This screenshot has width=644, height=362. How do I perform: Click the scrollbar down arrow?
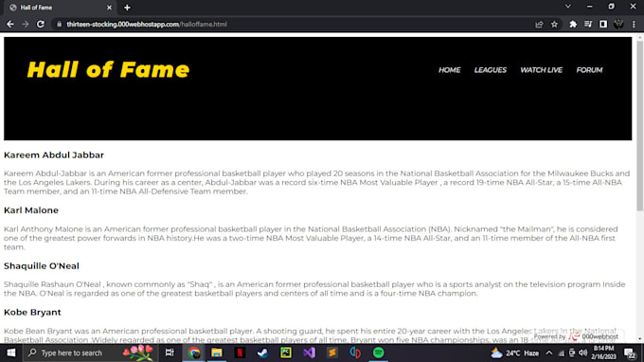tap(640, 339)
